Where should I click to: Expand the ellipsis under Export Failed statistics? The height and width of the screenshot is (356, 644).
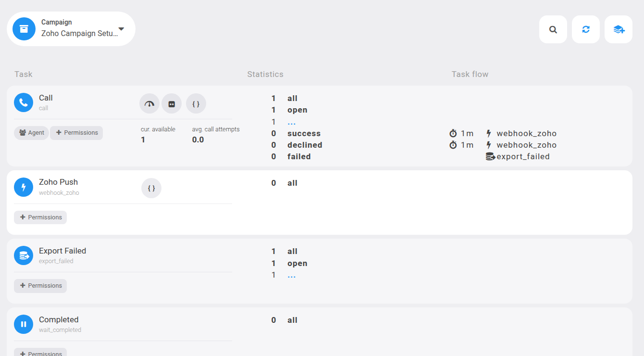[291, 275]
